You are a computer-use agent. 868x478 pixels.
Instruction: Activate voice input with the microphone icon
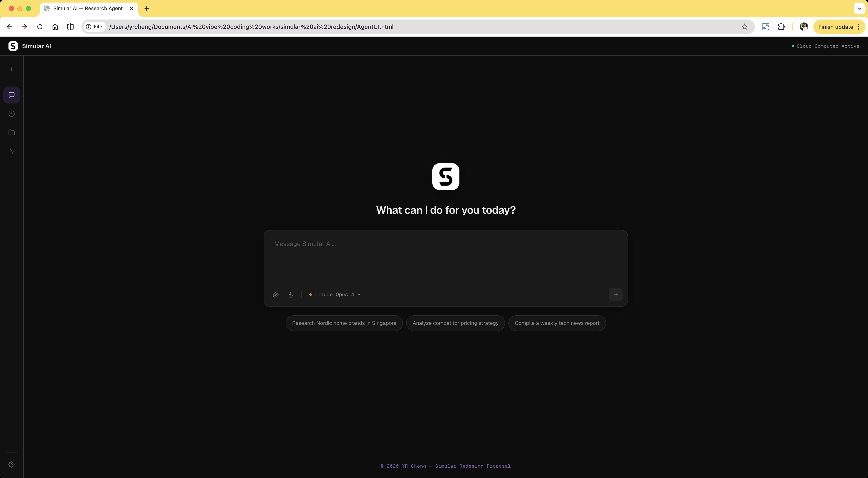pyautogui.click(x=291, y=294)
